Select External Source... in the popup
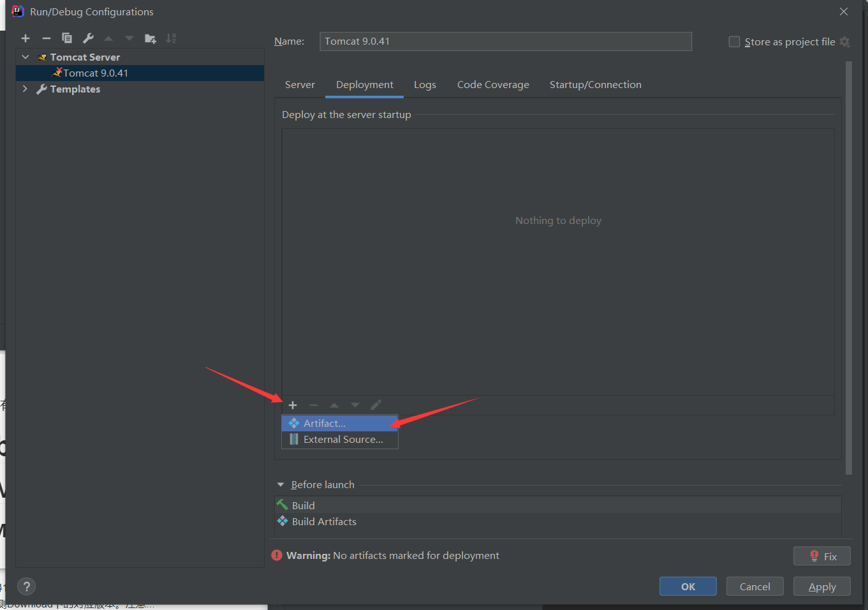Screen dimensions: 868x610 [342, 440]
